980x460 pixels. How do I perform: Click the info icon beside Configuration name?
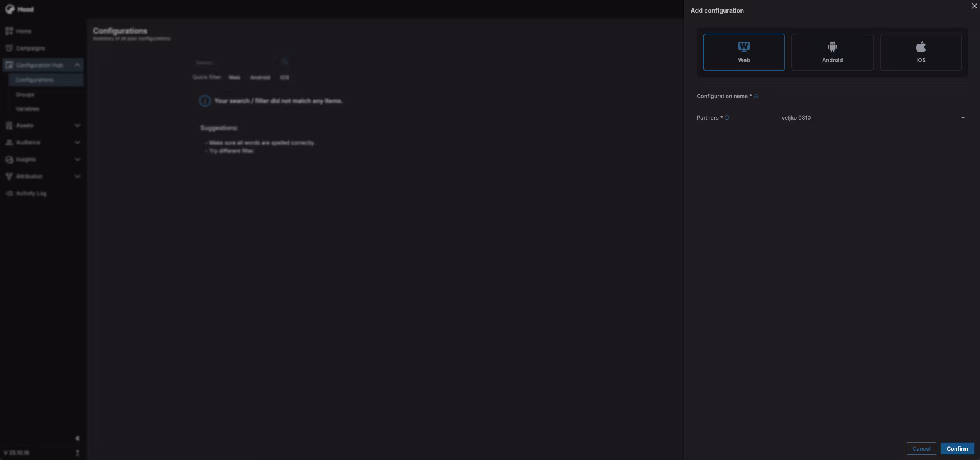(756, 96)
